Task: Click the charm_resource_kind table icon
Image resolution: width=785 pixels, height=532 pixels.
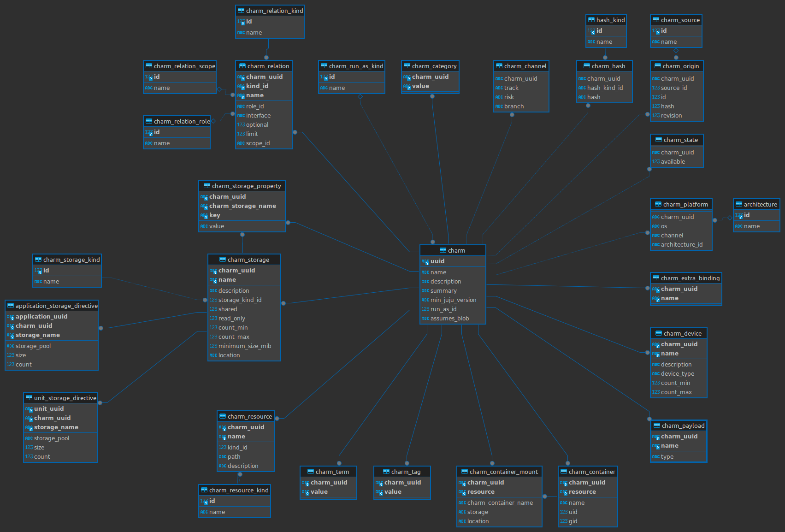Action: coord(204,490)
